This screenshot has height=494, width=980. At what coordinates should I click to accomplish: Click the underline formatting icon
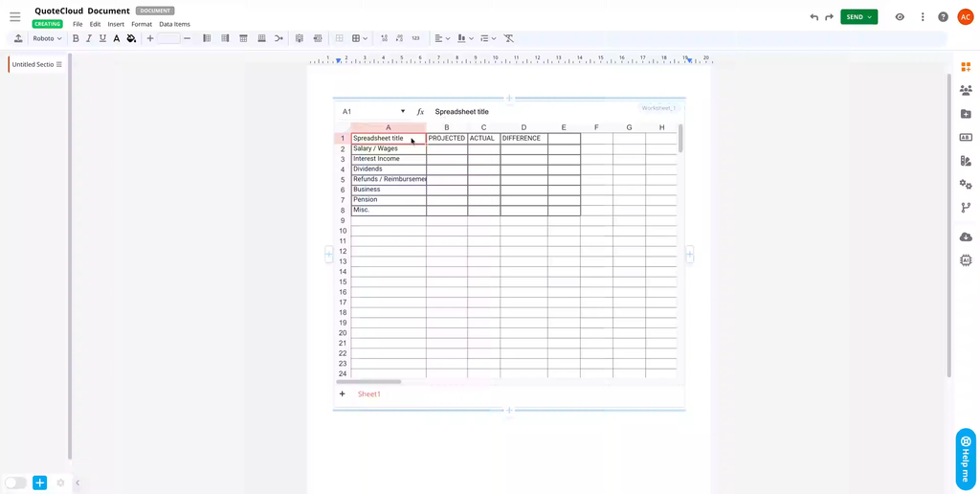point(102,38)
